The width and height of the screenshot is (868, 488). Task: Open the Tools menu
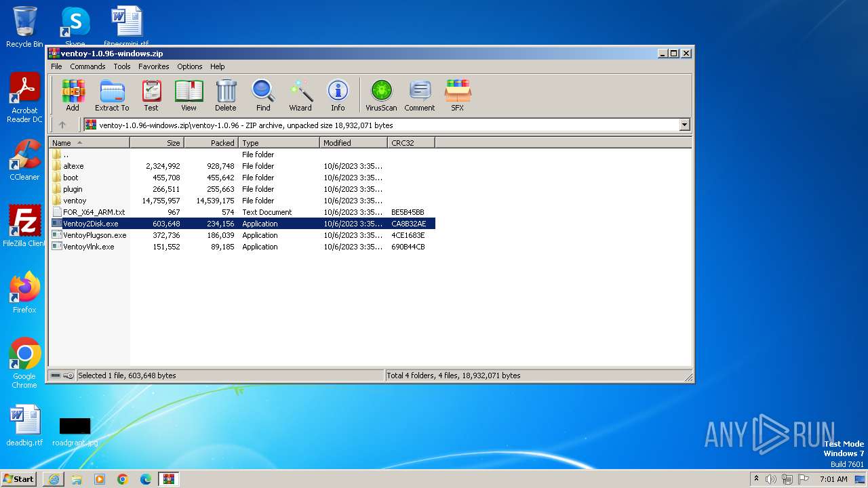(x=122, y=66)
